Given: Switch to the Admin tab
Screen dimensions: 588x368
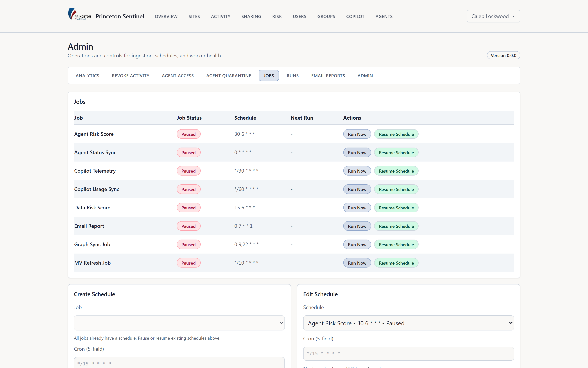Looking at the screenshot, I should click(x=365, y=76).
